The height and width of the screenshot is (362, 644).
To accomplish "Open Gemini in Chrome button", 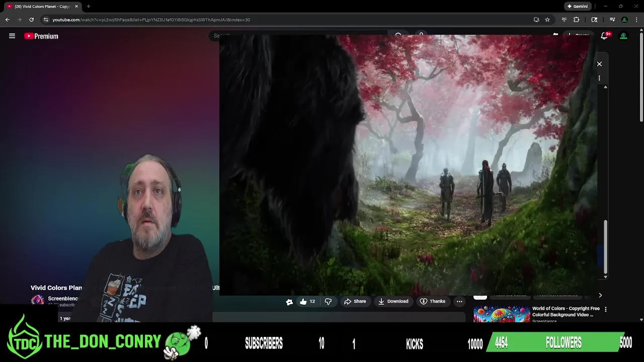I will (x=577, y=6).
